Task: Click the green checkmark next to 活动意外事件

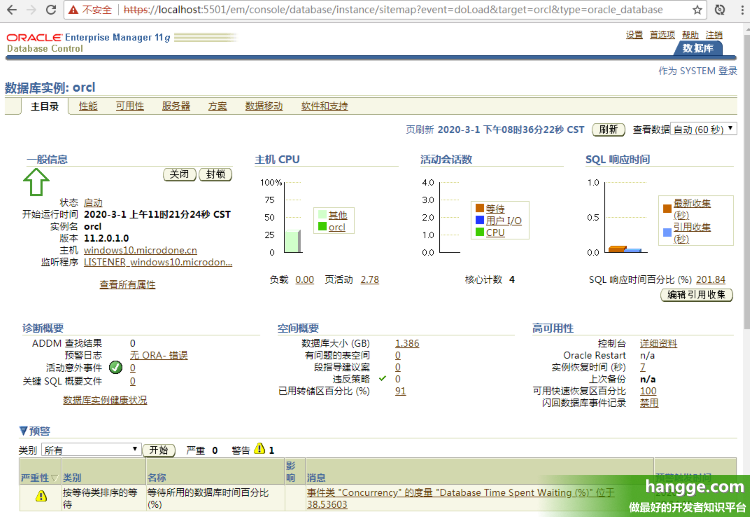Action: pos(116,367)
